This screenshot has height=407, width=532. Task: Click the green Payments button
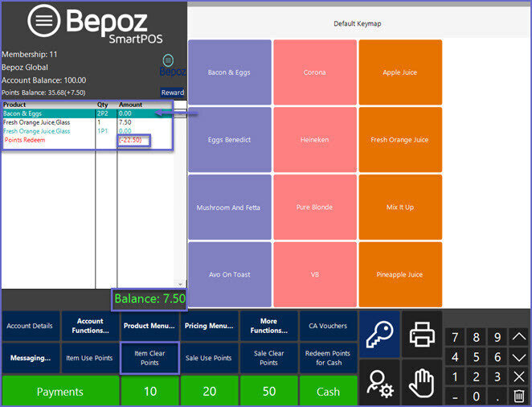[59, 392]
